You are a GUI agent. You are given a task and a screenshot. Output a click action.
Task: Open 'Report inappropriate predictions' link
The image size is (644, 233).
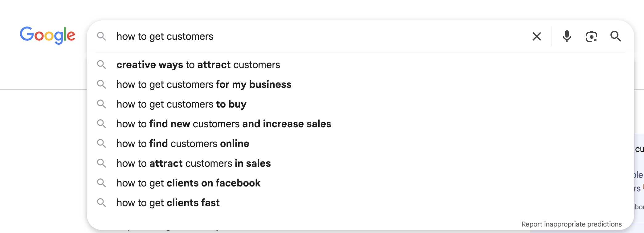[571, 224]
